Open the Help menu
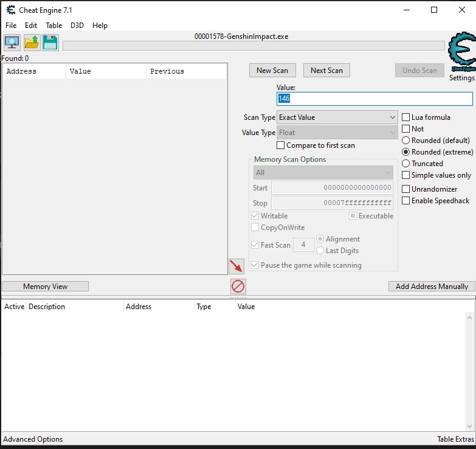This screenshot has width=476, height=449. (100, 25)
